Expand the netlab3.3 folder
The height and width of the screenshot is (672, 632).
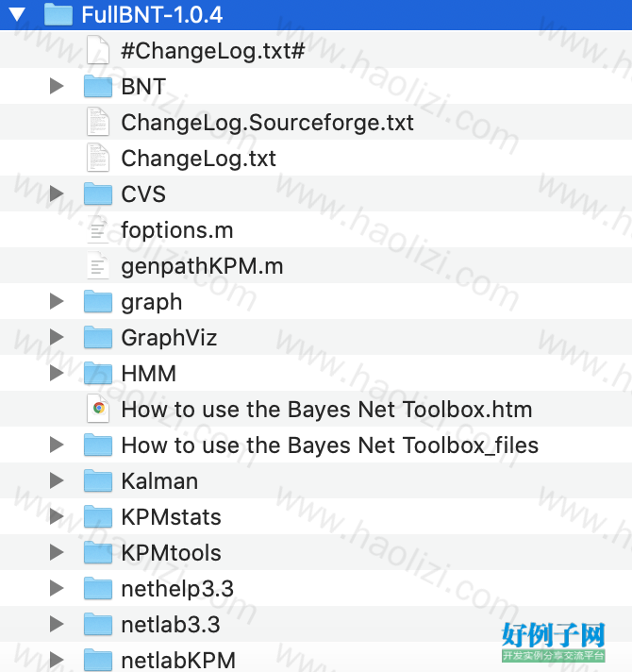click(57, 624)
